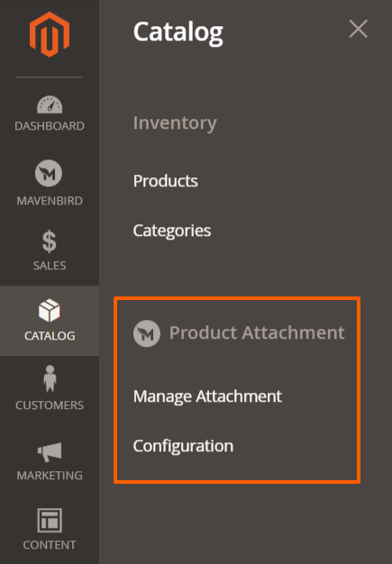Click the Catalog box icon

(50, 310)
